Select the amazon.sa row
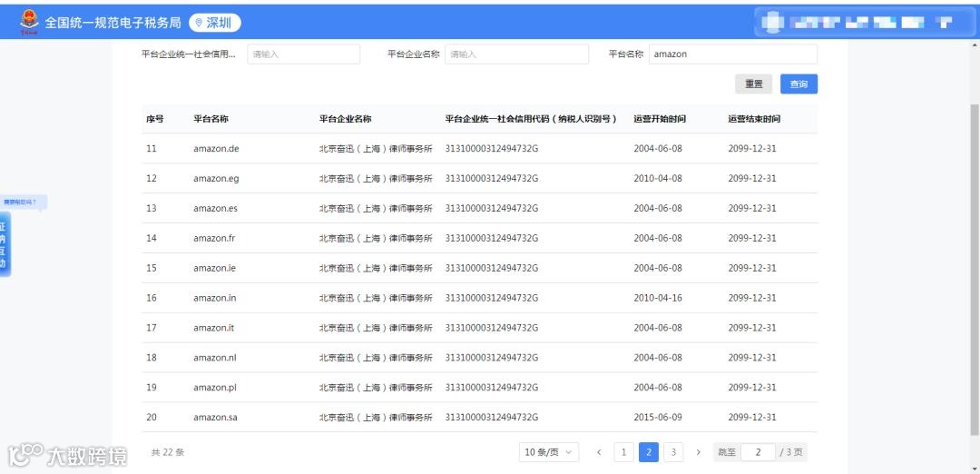 point(479,418)
